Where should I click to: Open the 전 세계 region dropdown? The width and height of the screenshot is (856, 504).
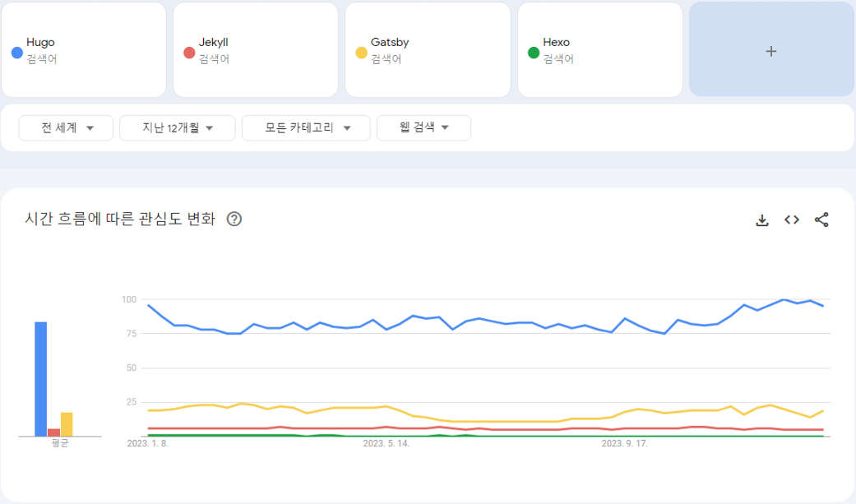(x=67, y=128)
